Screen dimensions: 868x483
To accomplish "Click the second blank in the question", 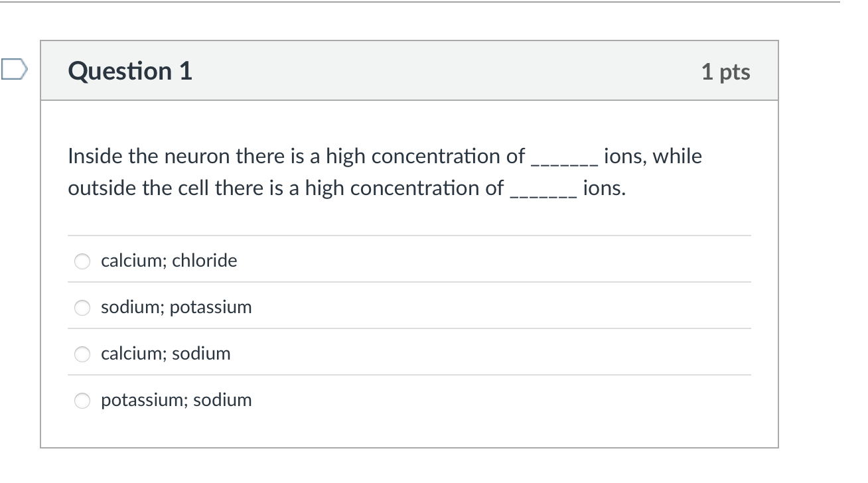I will 542,191.
